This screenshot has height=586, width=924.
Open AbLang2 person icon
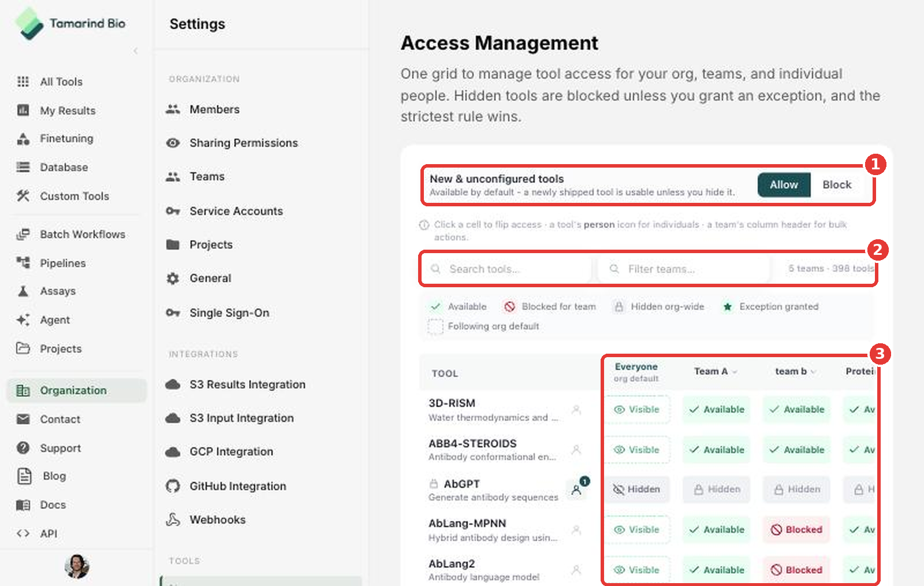[x=576, y=570]
